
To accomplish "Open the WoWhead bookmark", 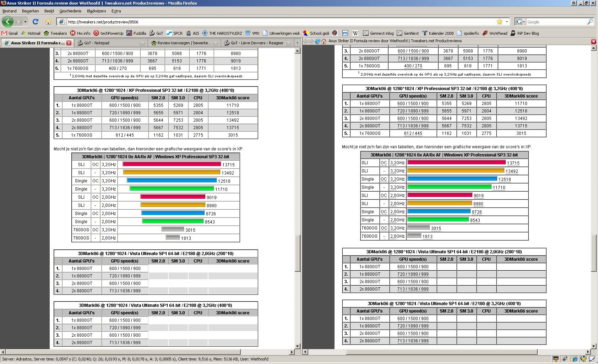I will 495,33.
